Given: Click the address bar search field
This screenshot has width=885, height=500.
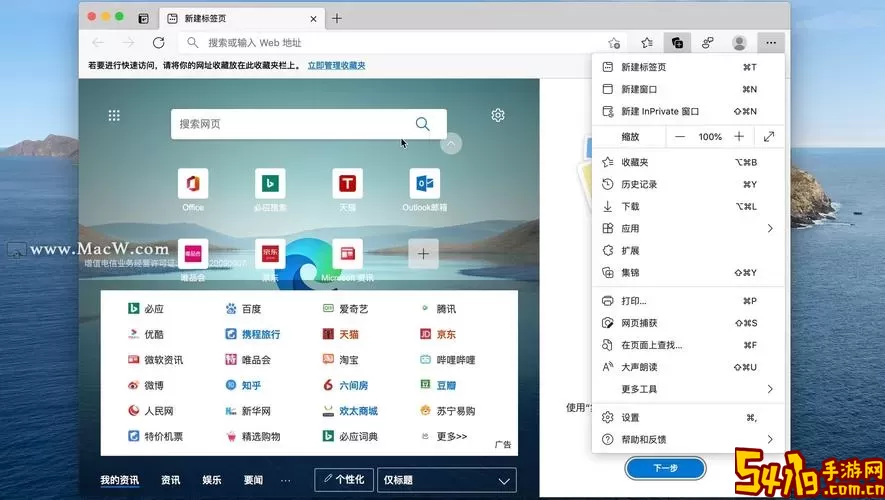Looking at the screenshot, I should (x=401, y=43).
